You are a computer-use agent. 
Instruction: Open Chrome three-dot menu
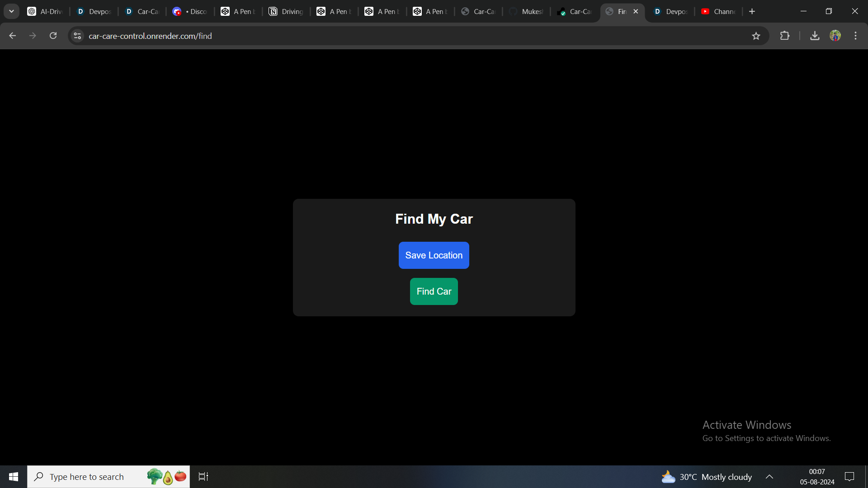click(855, 36)
